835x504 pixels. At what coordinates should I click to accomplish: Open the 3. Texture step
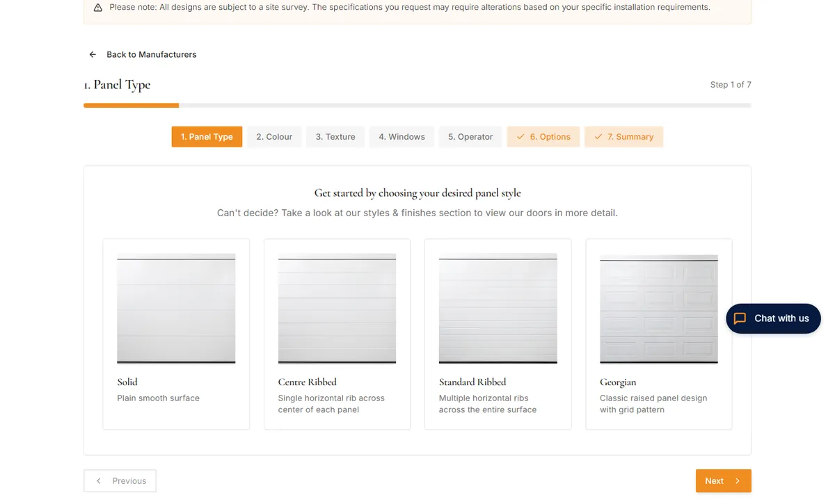pos(335,137)
